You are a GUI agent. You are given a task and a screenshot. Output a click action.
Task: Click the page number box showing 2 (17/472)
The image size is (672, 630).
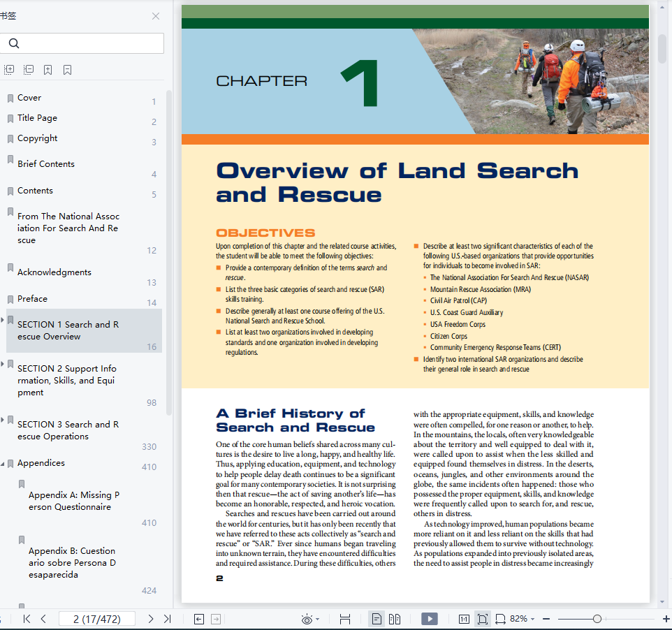(97, 619)
